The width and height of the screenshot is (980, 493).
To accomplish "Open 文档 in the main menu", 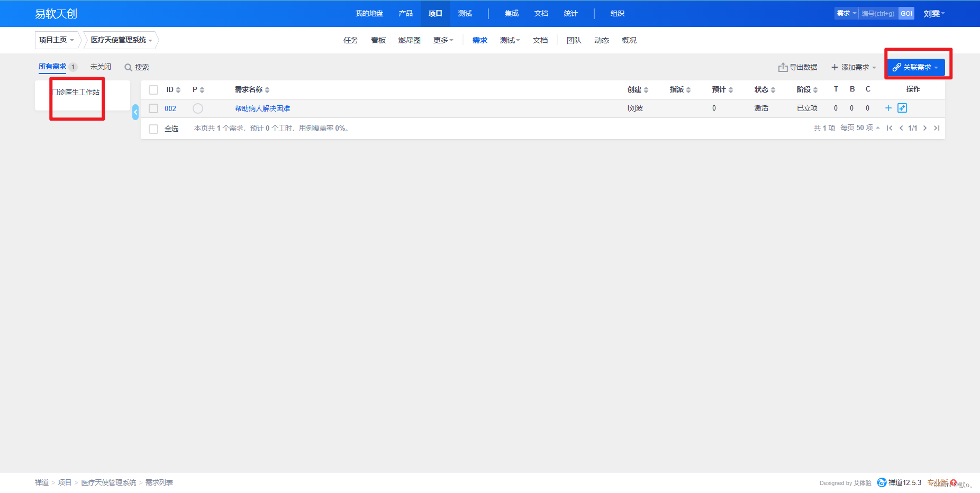I will 541,13.
